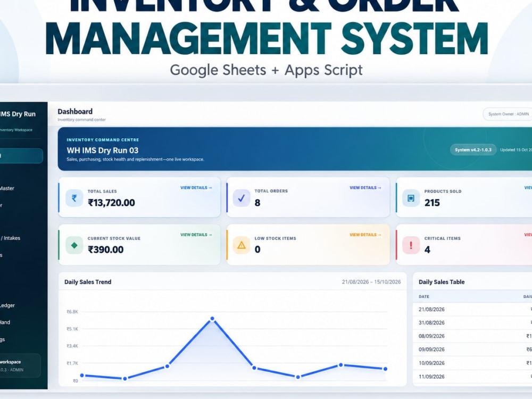The height and width of the screenshot is (399, 532).
Task: Open View Details on Low Stock Items card
Action: (x=365, y=235)
